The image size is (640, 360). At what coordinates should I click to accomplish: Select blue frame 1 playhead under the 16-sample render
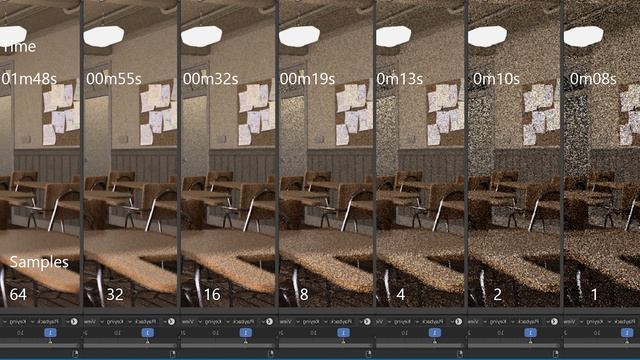[x=245, y=333]
